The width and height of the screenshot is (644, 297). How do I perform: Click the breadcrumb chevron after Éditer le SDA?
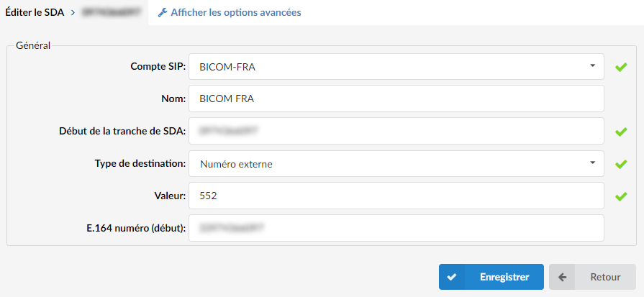73,13
